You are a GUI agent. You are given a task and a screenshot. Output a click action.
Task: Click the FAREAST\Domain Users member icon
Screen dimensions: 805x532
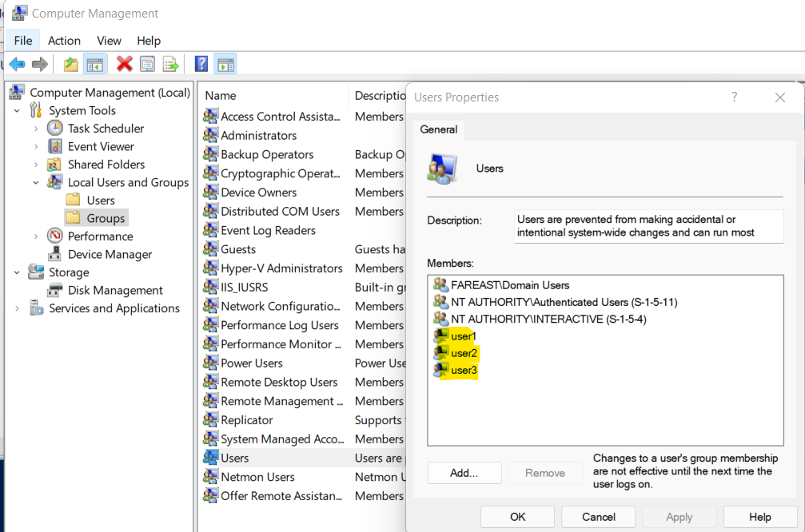pyautogui.click(x=440, y=284)
